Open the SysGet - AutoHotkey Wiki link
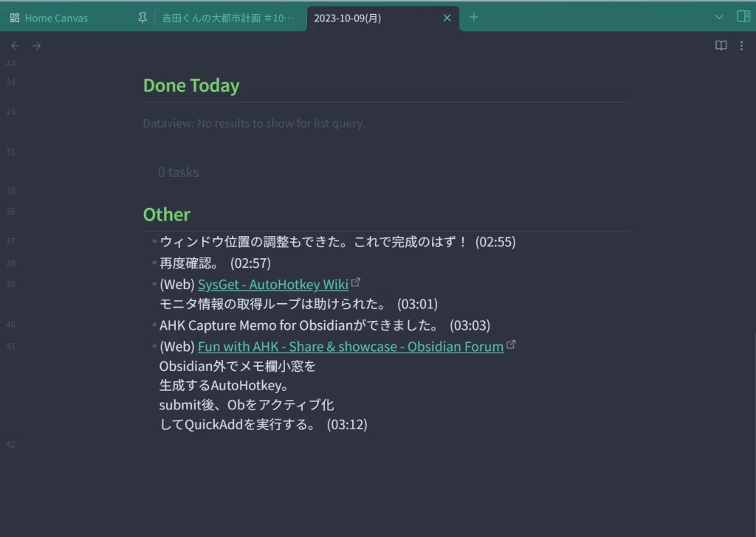Image resolution: width=756 pixels, height=537 pixels. (x=273, y=284)
